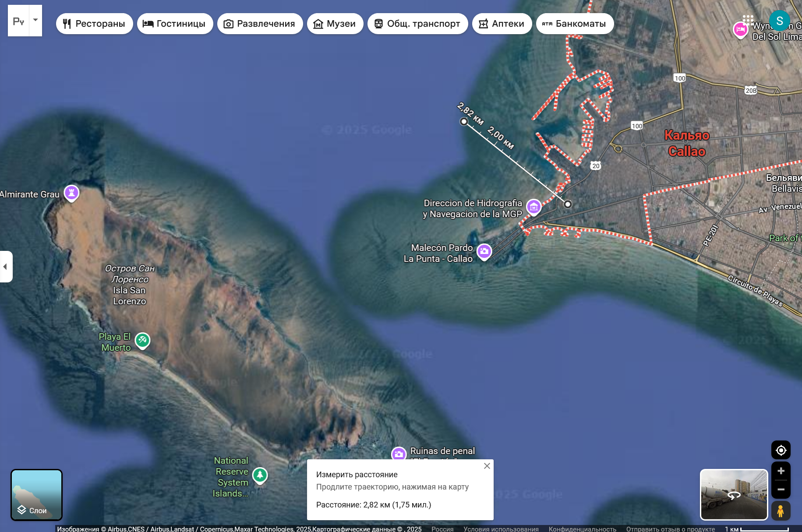Image resolution: width=802 pixels, height=532 pixels.
Task: Filter map by Гостиницы
Action: click(x=175, y=24)
